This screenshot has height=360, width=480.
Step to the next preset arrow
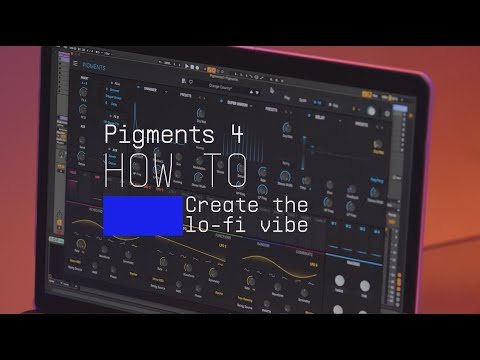[x=257, y=92]
